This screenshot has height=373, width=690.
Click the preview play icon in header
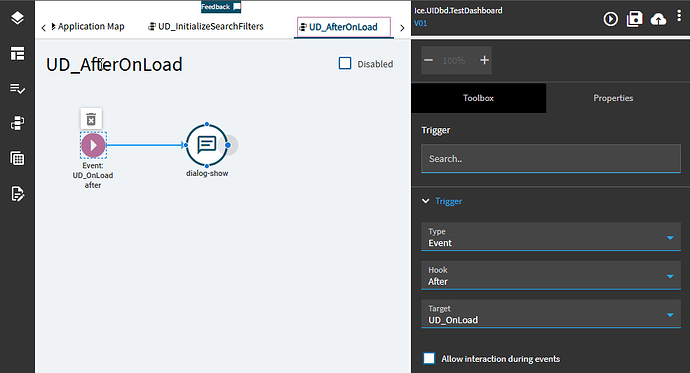(x=610, y=19)
